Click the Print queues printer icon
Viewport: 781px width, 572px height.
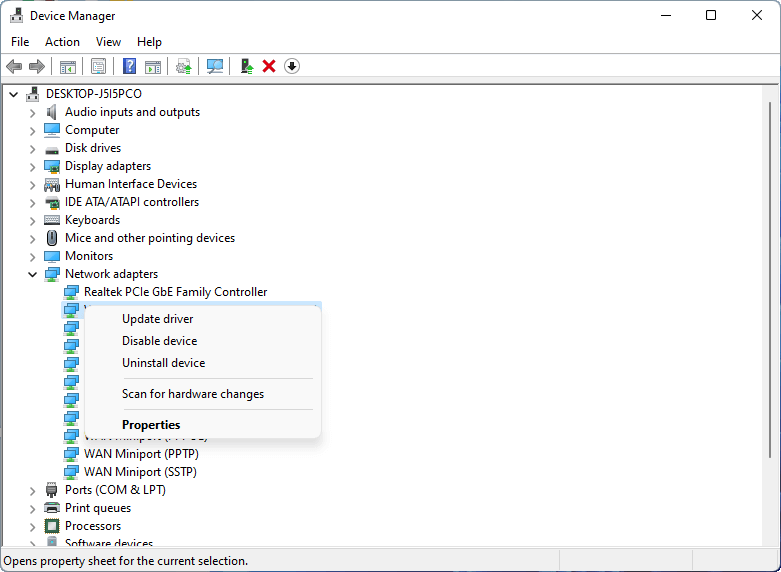[52, 508]
